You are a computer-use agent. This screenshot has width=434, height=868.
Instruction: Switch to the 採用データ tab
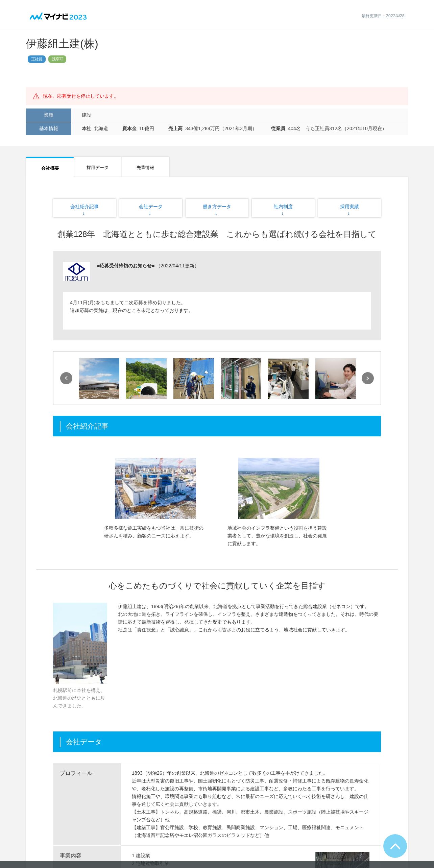(97, 167)
